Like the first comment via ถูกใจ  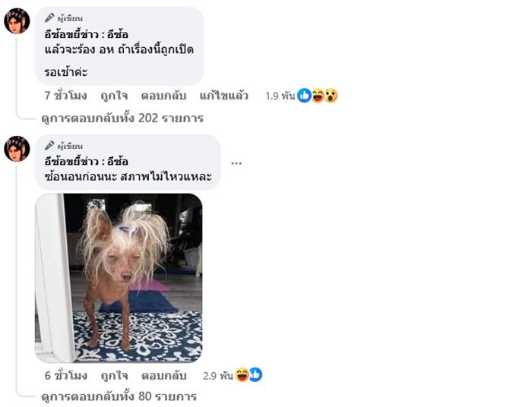(x=114, y=96)
